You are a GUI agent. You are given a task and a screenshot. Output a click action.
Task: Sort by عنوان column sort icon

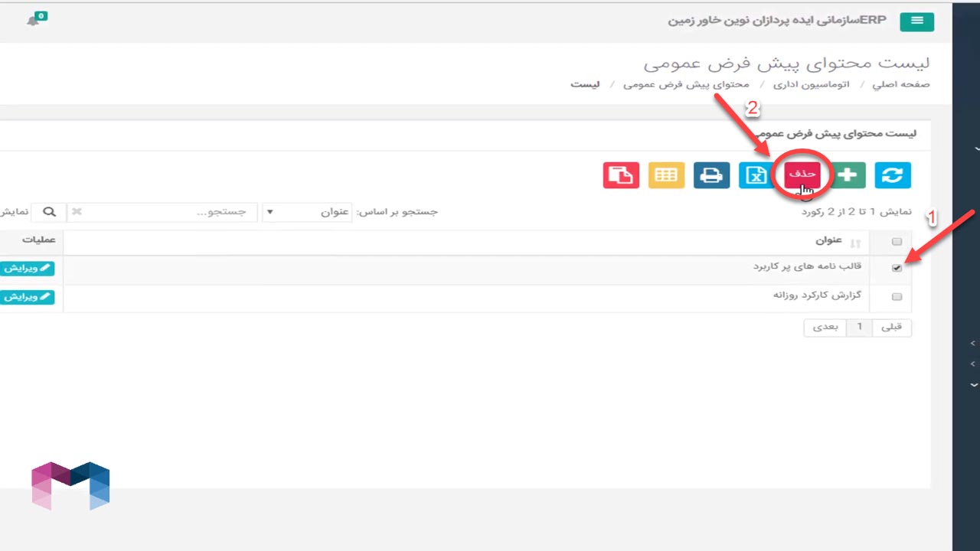(855, 243)
